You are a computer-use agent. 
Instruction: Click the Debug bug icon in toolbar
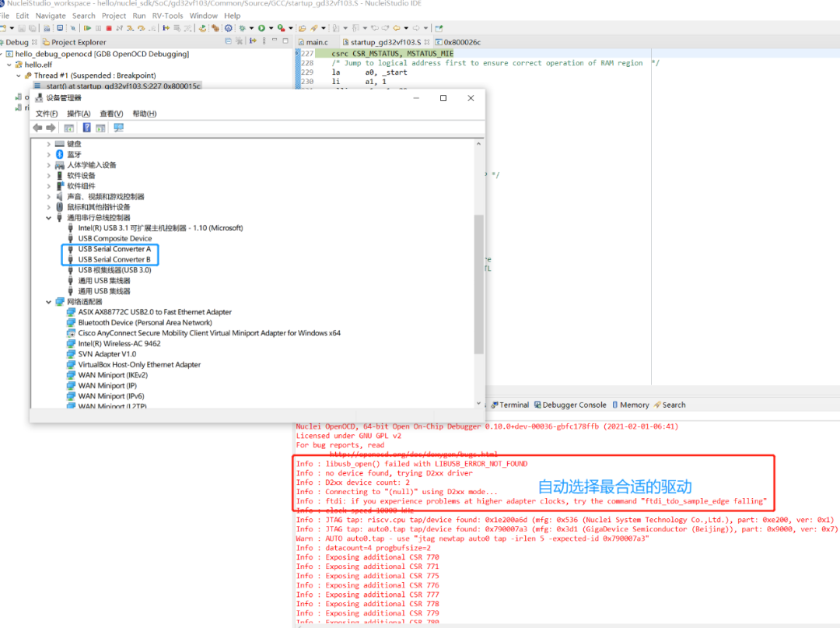(x=242, y=28)
